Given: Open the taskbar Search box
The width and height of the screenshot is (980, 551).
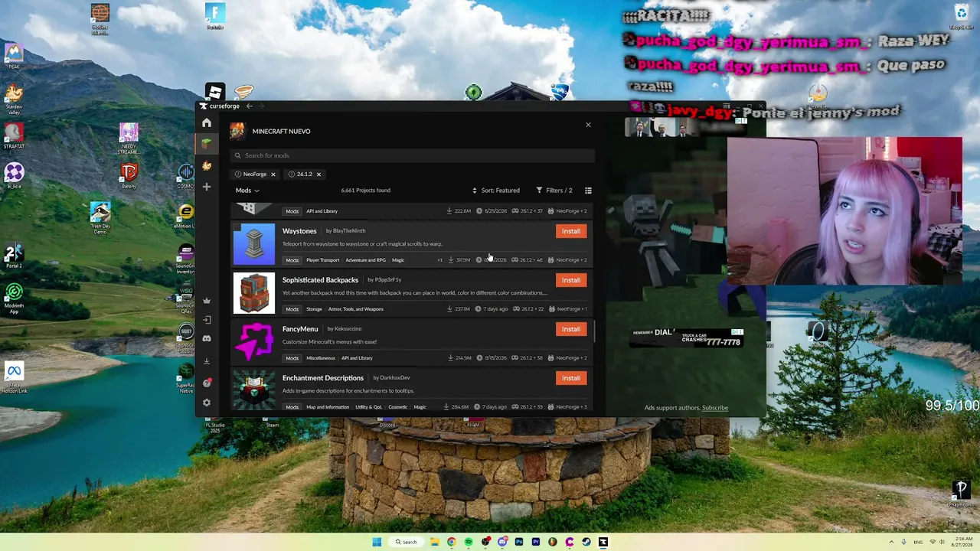Looking at the screenshot, I should pyautogui.click(x=406, y=542).
